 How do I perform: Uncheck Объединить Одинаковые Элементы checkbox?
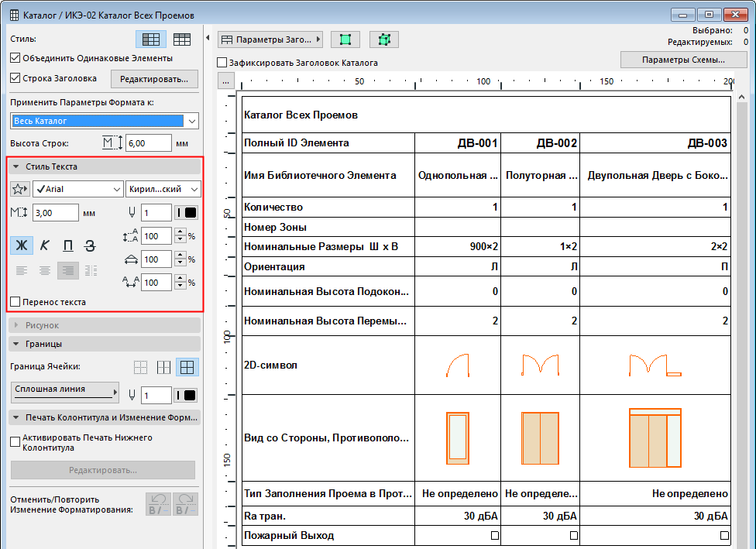(15, 58)
